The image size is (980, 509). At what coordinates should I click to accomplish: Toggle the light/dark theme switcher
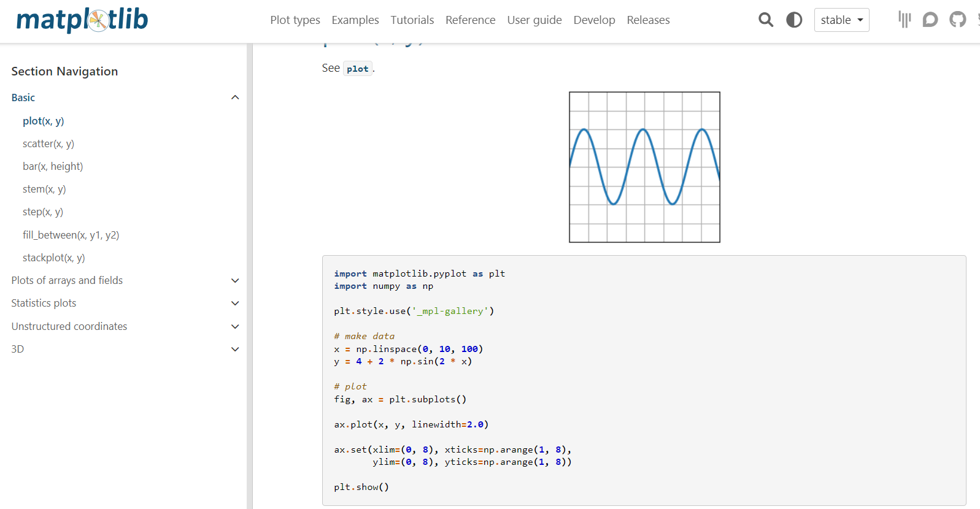point(794,20)
